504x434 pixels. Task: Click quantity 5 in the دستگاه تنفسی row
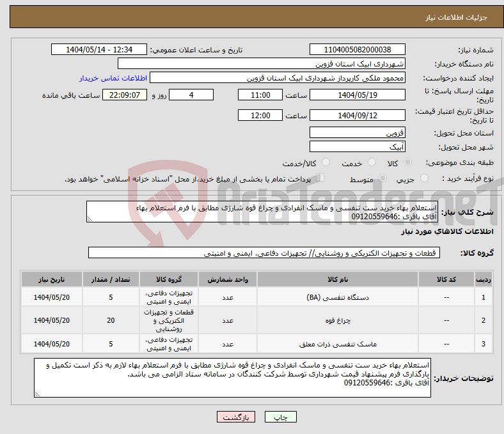pos(111,297)
